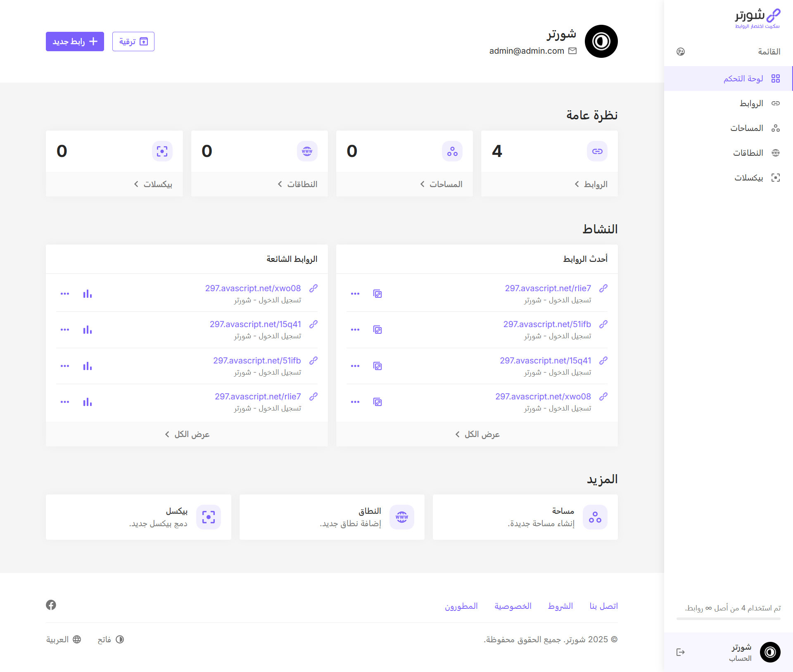793x672 pixels.
Task: Open لوحة التحكم in the sidebar
Action: [x=728, y=78]
